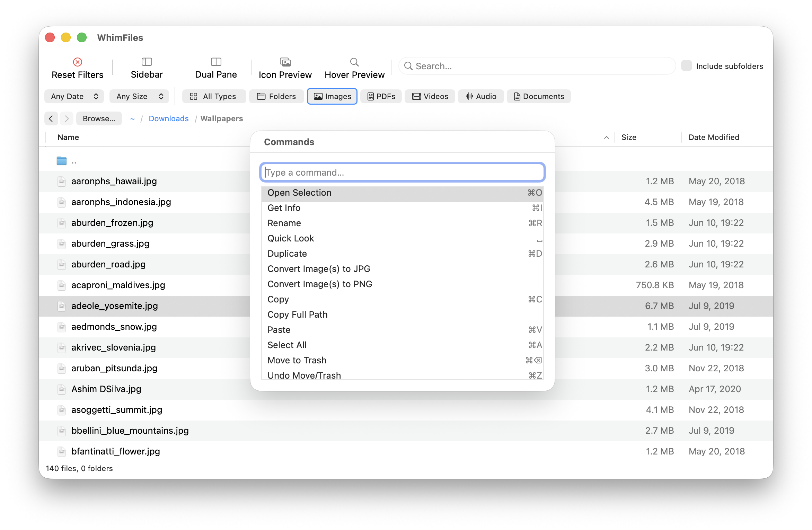Click the file icon for aburden_frozen.jpg
This screenshot has width=812, height=530.
tap(62, 223)
